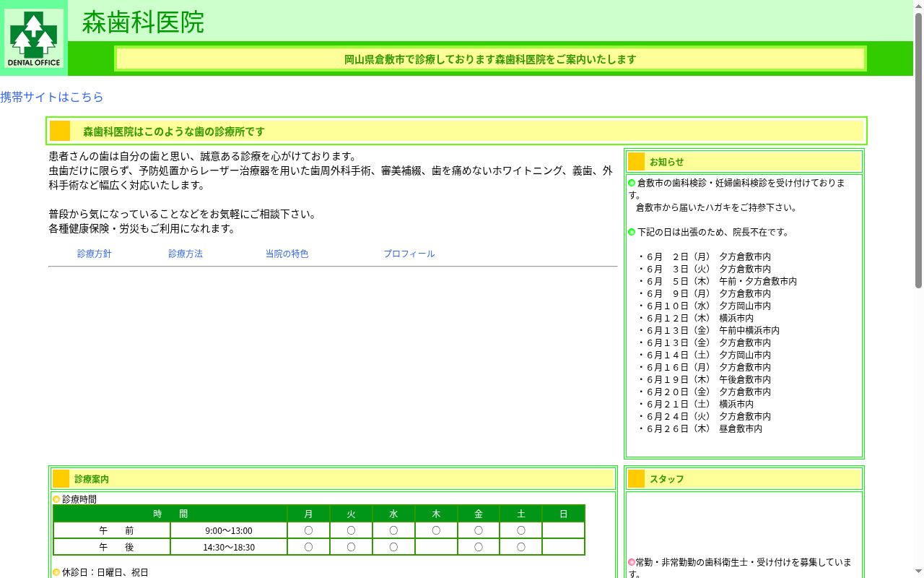This screenshot has width=924, height=578.
Task: Click the 時間 table header cell
Action: click(170, 514)
